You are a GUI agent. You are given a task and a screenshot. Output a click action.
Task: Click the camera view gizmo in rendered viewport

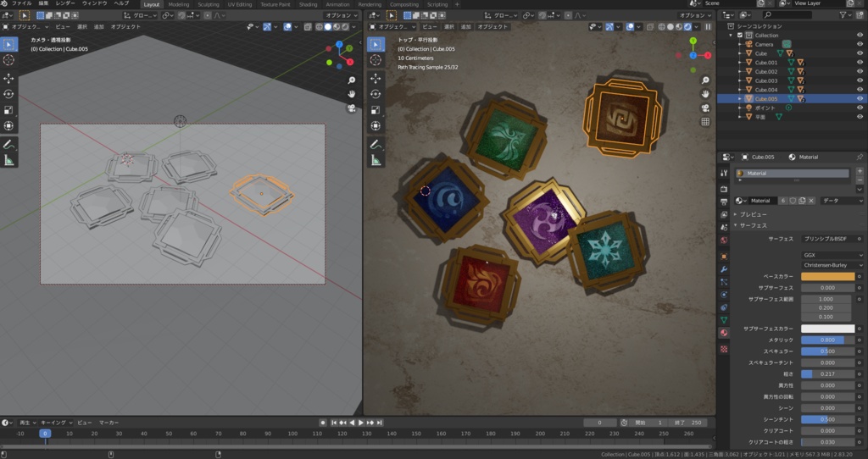[705, 108]
